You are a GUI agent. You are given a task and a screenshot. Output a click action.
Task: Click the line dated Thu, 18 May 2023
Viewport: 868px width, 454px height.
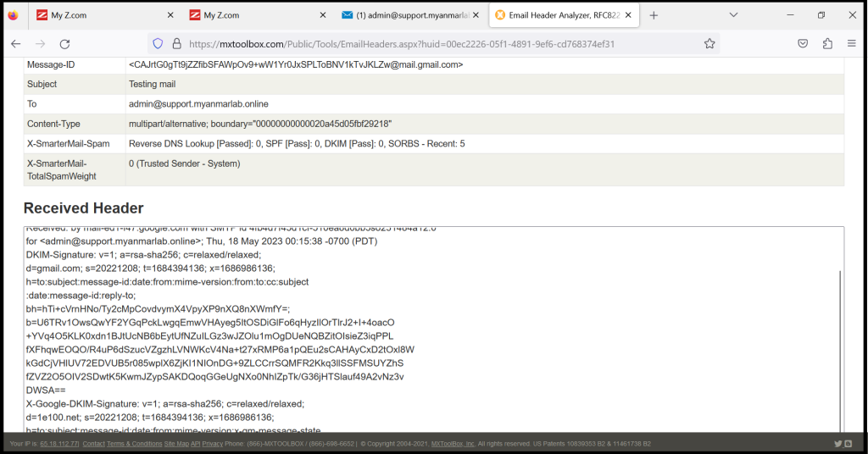tap(202, 241)
